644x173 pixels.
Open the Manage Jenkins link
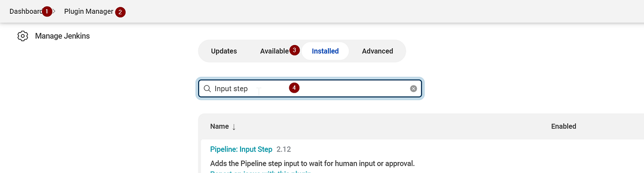[62, 36]
